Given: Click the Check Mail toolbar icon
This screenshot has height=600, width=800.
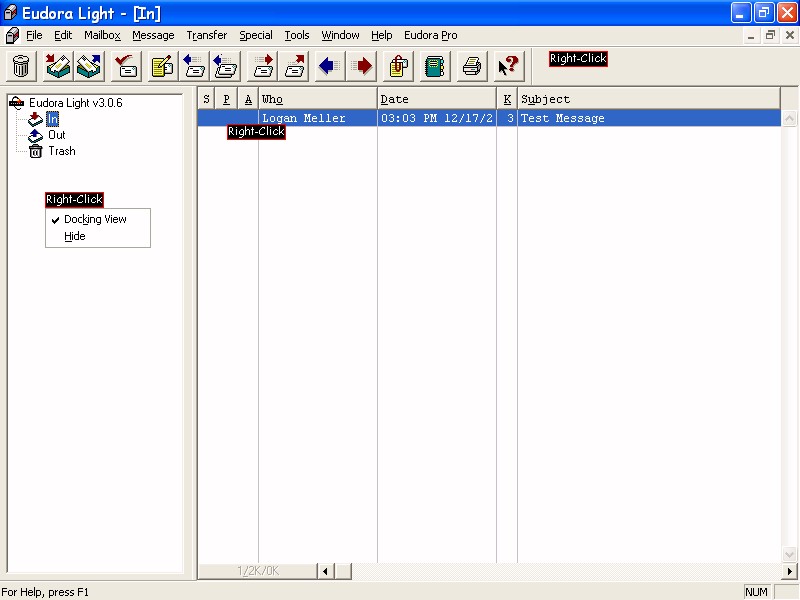Looking at the screenshot, I should [126, 66].
